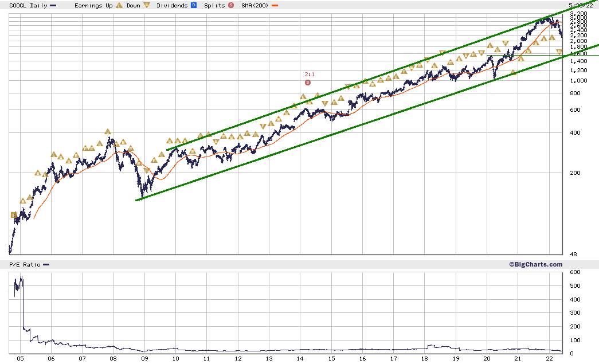This screenshot has width=599, height=364.
Task: Select the 2:1 split S marker on chart
Action: [308, 83]
